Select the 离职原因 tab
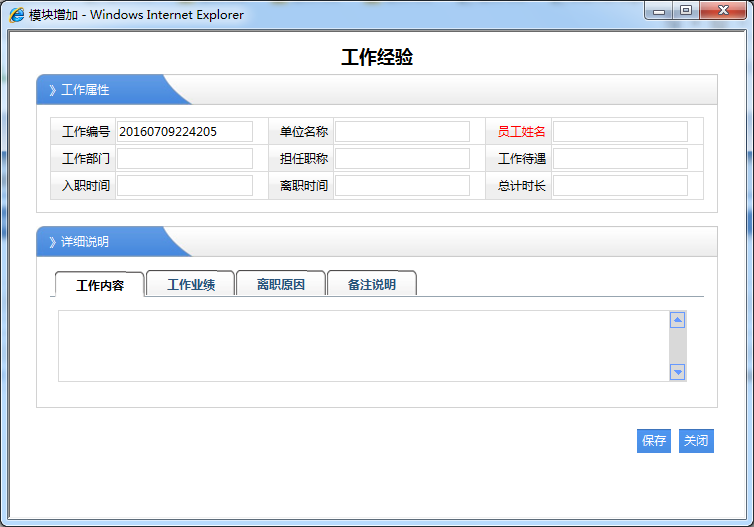This screenshot has width=754, height=527. 280,285
